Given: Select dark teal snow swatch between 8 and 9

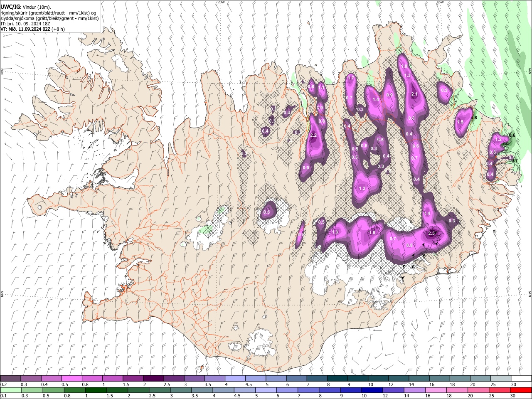Looking at the screenshot, I should pos(337,379).
